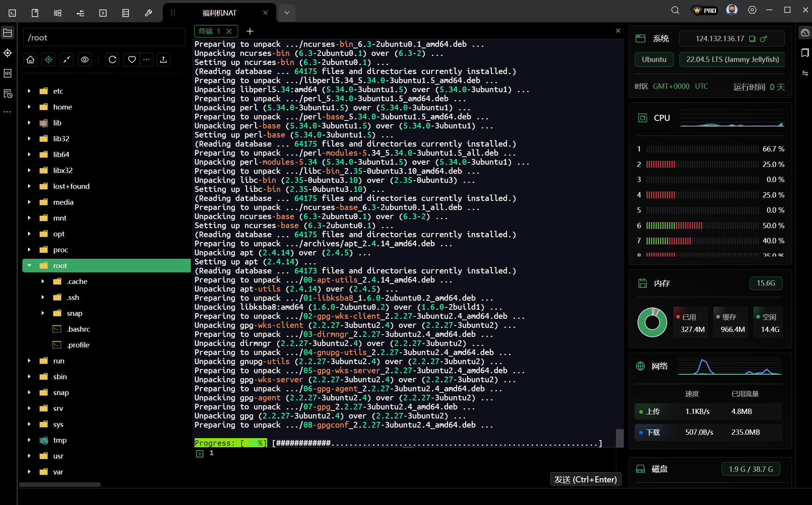The image size is (812, 505).
Task: Copy the IP address 124.132.136.17
Action: (x=752, y=39)
